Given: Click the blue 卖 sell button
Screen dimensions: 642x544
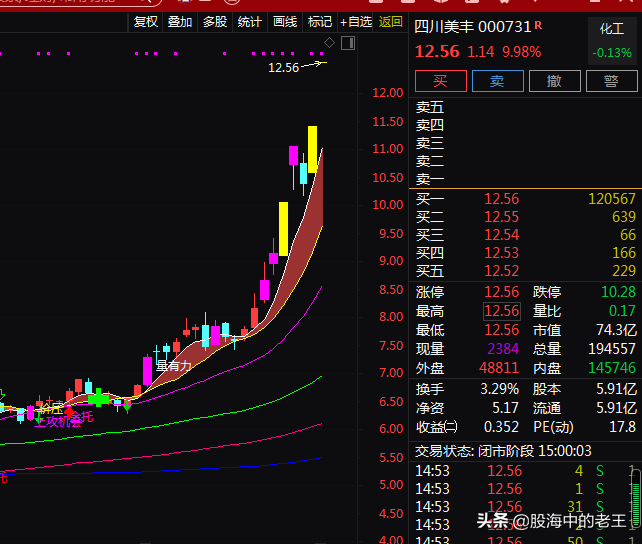Looking at the screenshot, I should [497, 81].
